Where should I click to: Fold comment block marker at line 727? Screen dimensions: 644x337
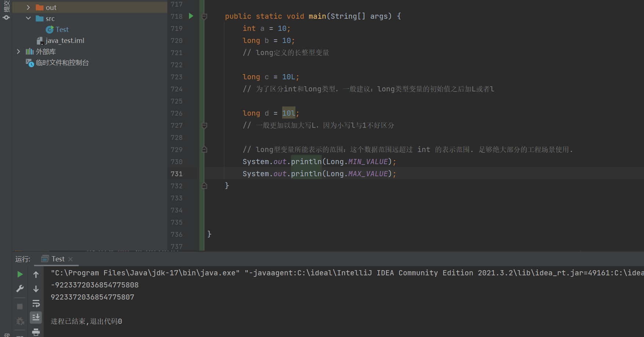coord(204,126)
